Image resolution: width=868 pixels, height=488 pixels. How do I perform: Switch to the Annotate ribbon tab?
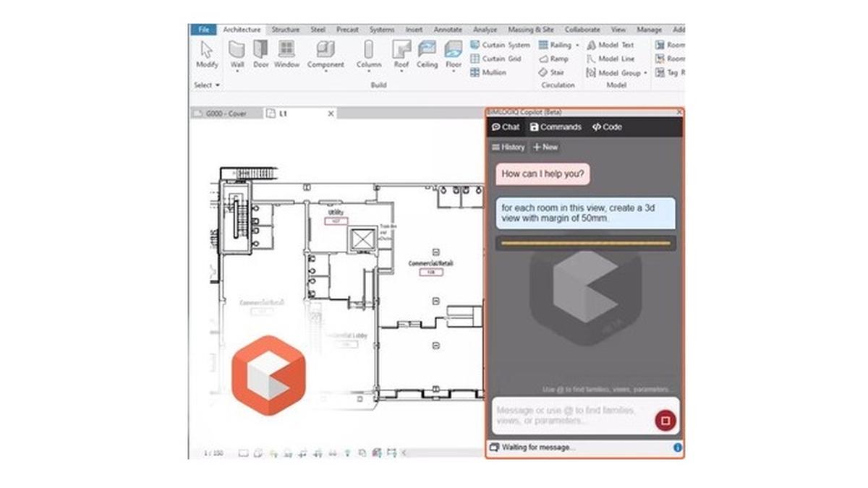click(x=447, y=30)
